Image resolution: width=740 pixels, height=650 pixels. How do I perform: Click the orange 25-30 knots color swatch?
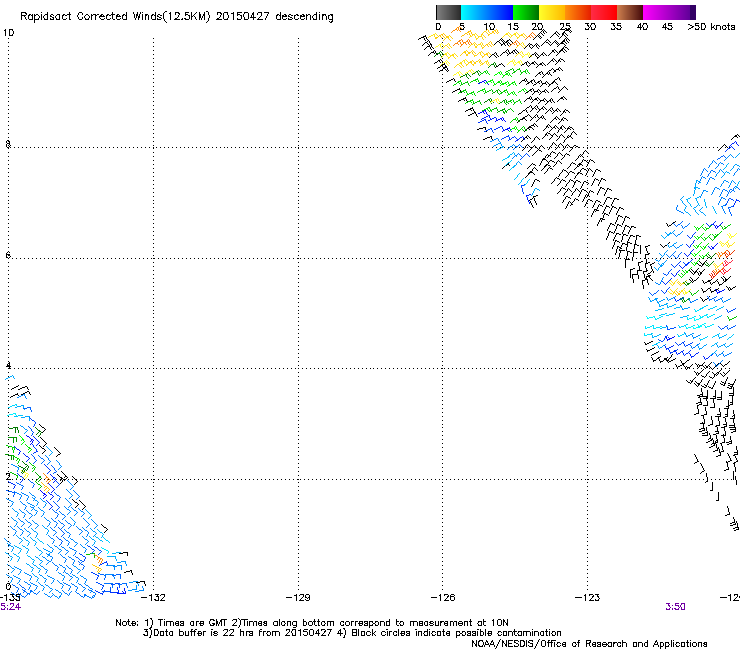tap(578, 12)
